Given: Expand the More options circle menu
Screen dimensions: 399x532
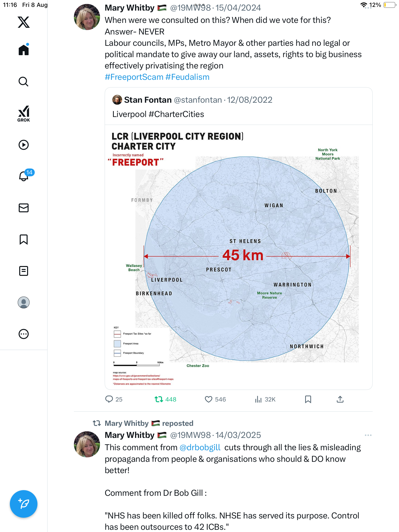Looking at the screenshot, I should click(24, 334).
